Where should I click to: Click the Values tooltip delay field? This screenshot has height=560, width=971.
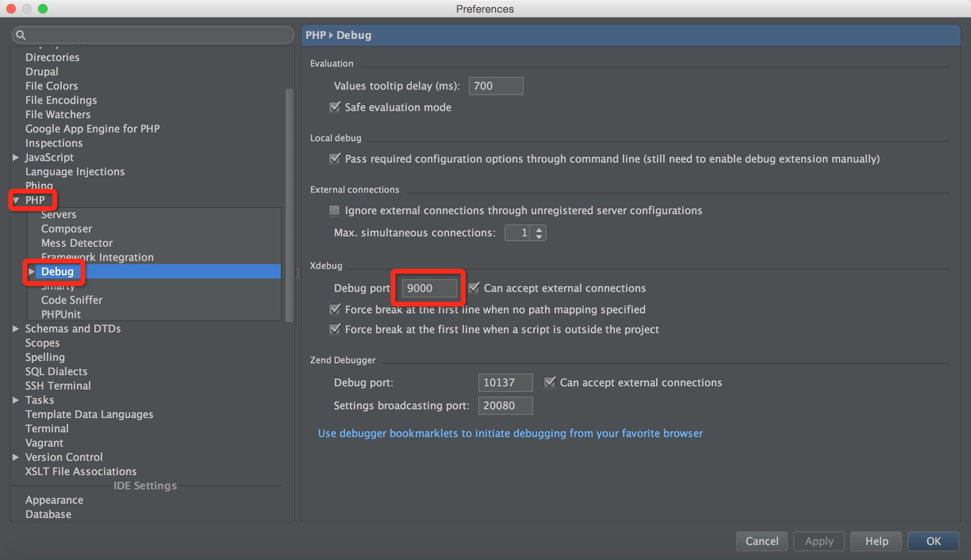pyautogui.click(x=496, y=86)
